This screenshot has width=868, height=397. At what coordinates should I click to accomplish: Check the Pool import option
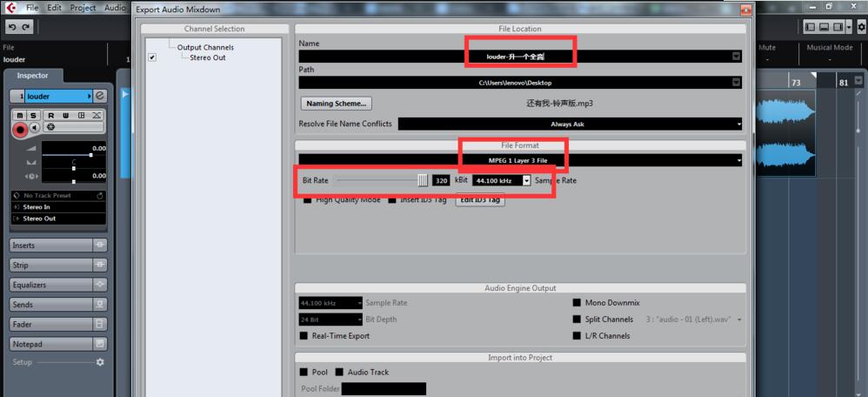point(304,372)
